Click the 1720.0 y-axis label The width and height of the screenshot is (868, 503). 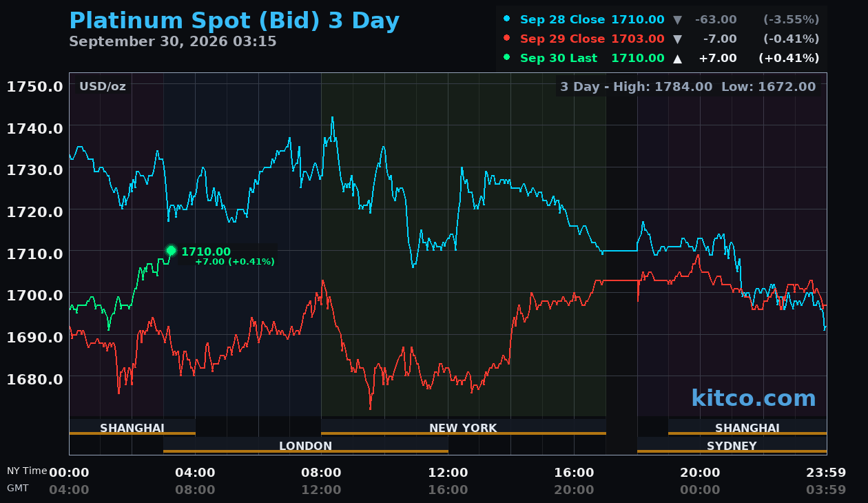(35, 212)
